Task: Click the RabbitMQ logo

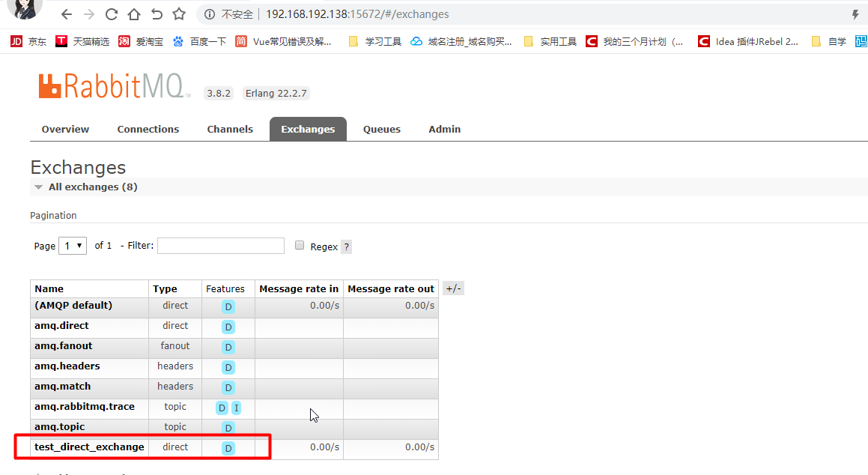Action: coord(114,86)
